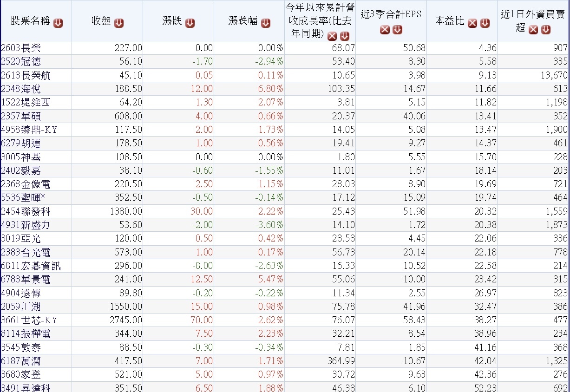
Task: Click revenue growth 103.35 for 海悅
Action: tap(341, 89)
